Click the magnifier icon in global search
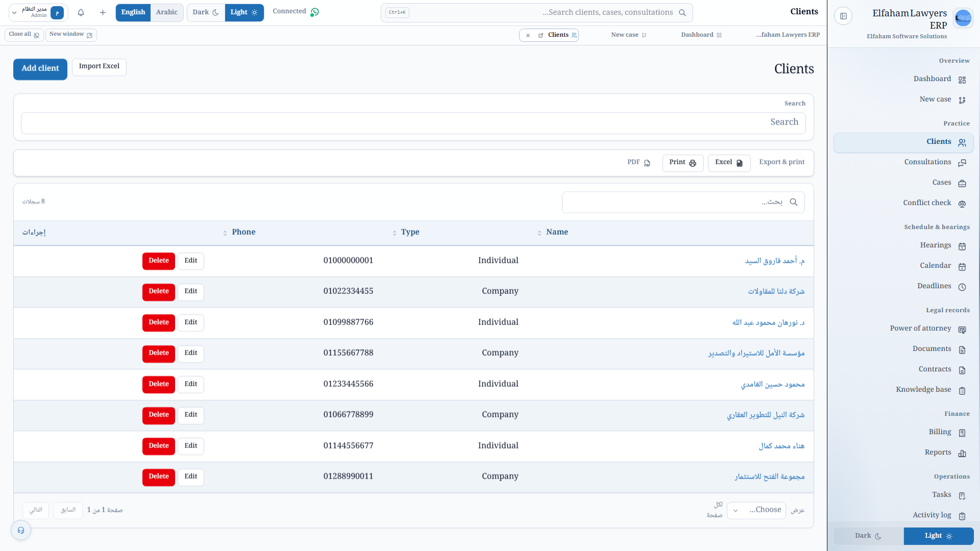Screen dimensions: 980x551 click(682, 13)
